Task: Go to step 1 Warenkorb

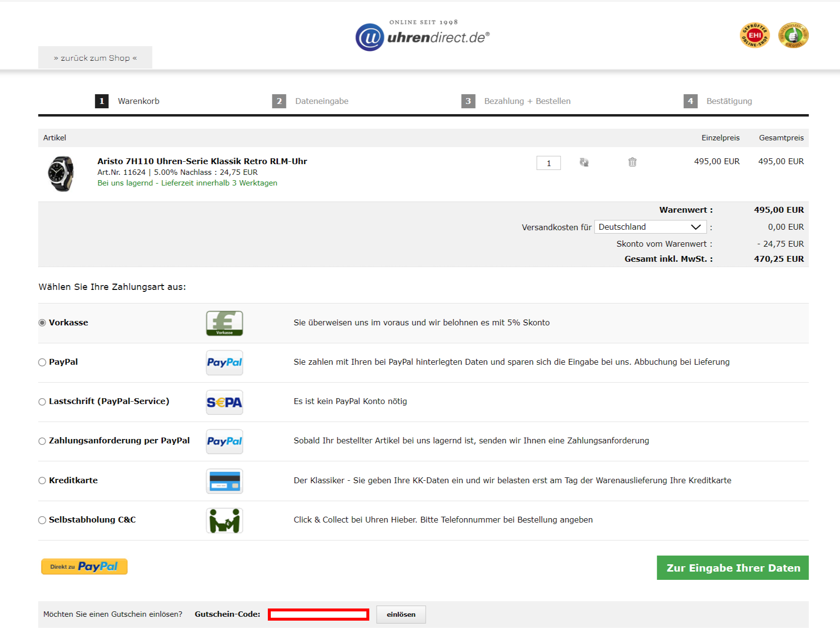Action: 127,101
